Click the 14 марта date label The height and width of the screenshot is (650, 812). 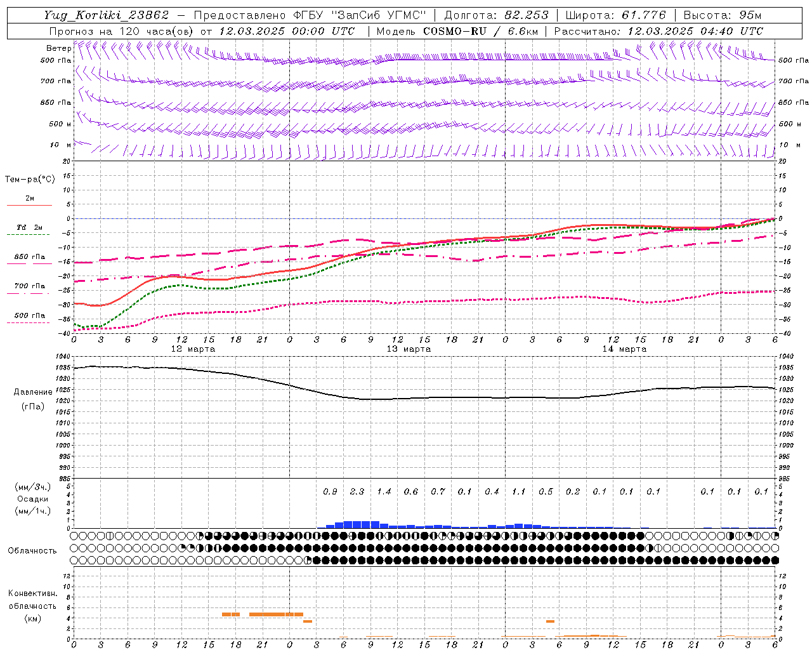tap(624, 349)
